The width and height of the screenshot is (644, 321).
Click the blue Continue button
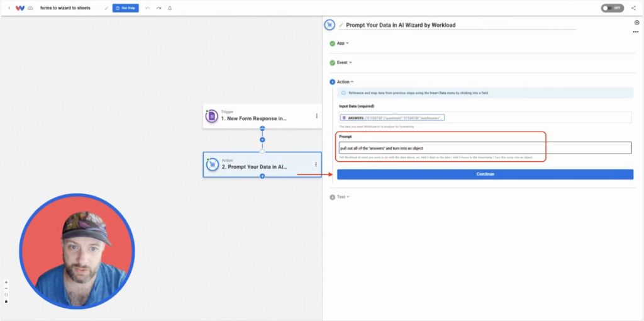pyautogui.click(x=485, y=174)
